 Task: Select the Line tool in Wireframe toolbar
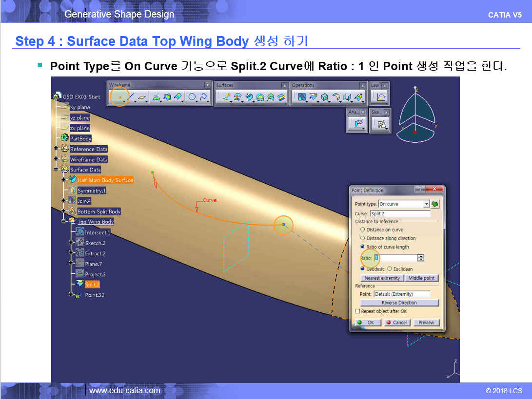(131, 97)
